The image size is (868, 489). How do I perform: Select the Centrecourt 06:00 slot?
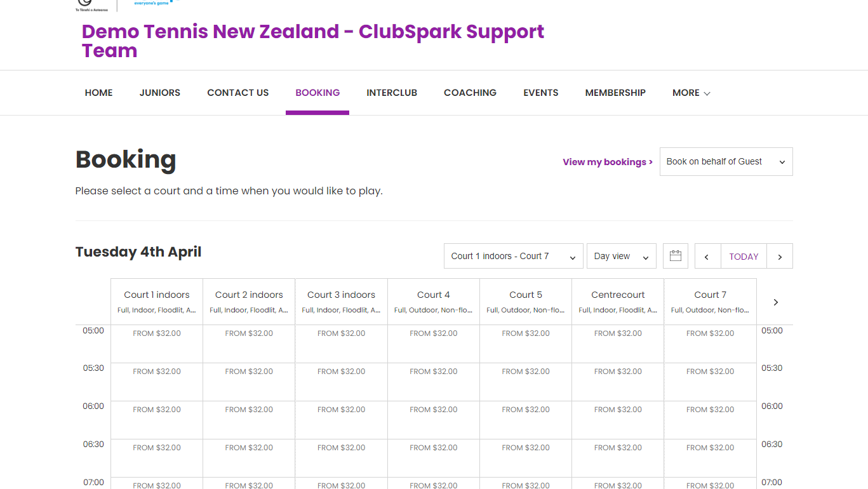(x=618, y=420)
